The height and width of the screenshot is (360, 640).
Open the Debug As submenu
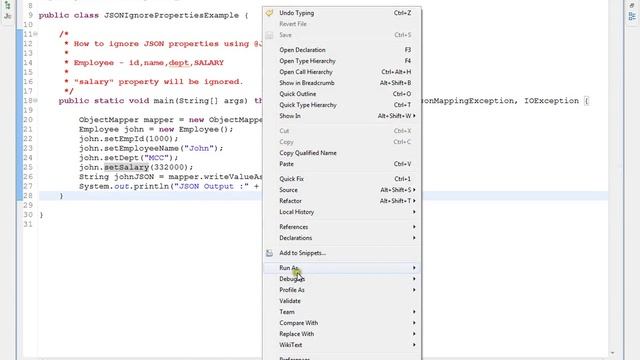click(342, 279)
